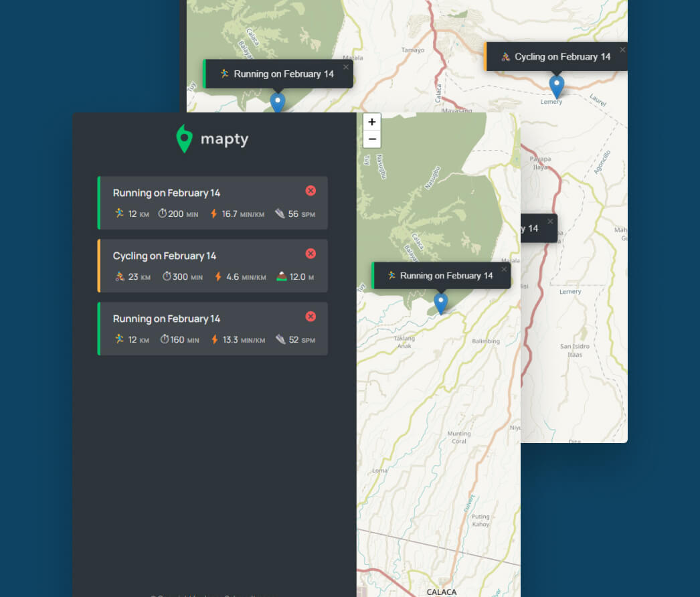Viewport: 700px width, 597px height.
Task: Click the blue marker under the Cycling popup
Action: pos(557,86)
